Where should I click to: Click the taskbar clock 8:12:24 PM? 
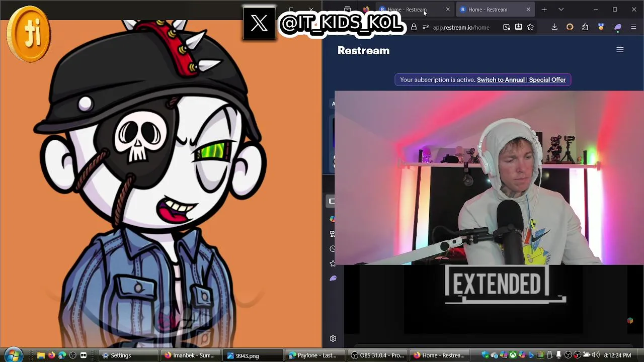click(x=617, y=355)
